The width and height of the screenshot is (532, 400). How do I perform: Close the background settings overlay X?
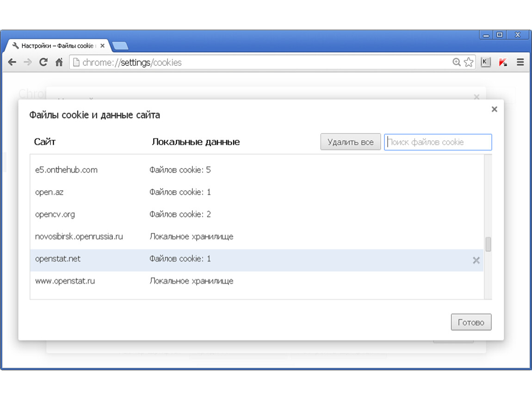pos(476,97)
